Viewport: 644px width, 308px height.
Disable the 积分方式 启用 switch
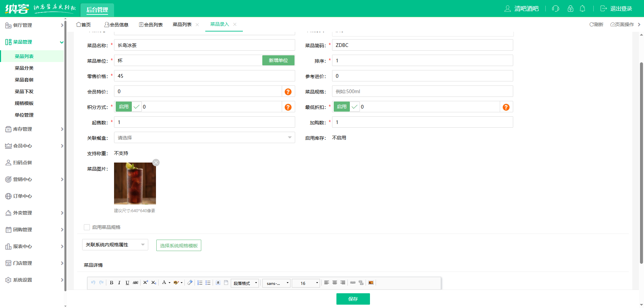123,107
